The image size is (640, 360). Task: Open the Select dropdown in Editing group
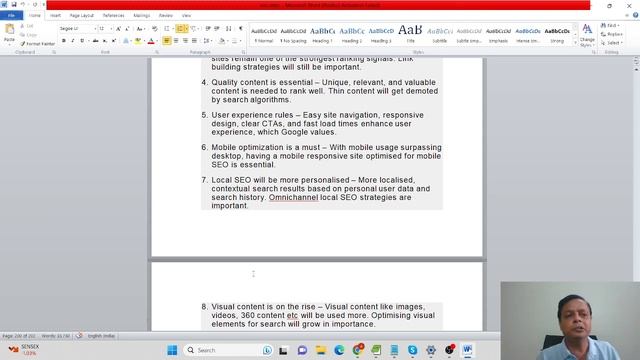(x=612, y=43)
